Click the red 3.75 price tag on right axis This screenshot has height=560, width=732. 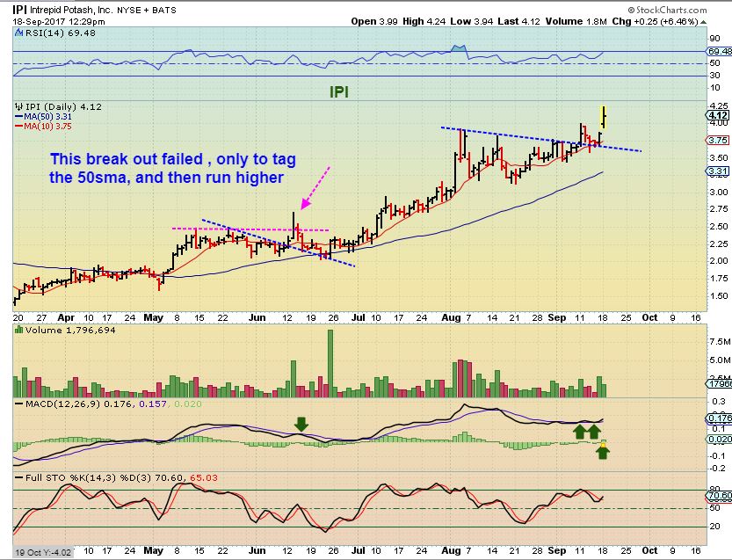pyautogui.click(x=718, y=140)
